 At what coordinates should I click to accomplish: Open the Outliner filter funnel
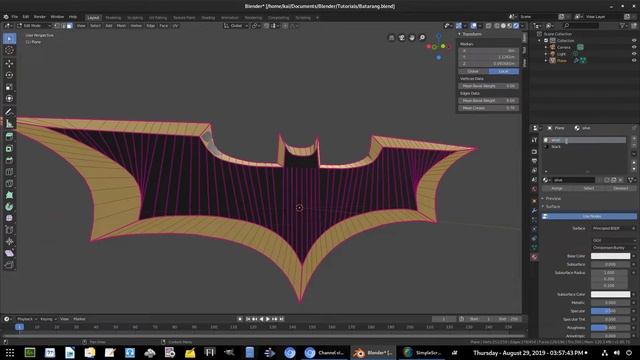622,26
